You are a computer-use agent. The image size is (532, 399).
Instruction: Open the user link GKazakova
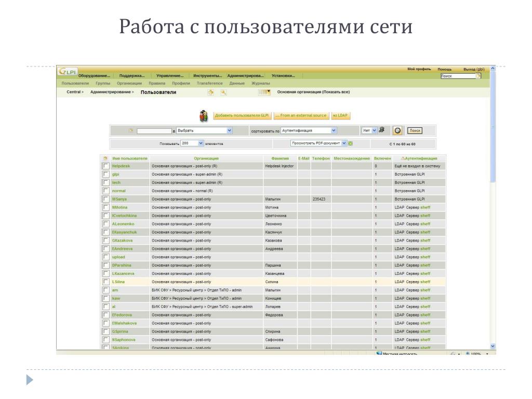[x=123, y=241]
